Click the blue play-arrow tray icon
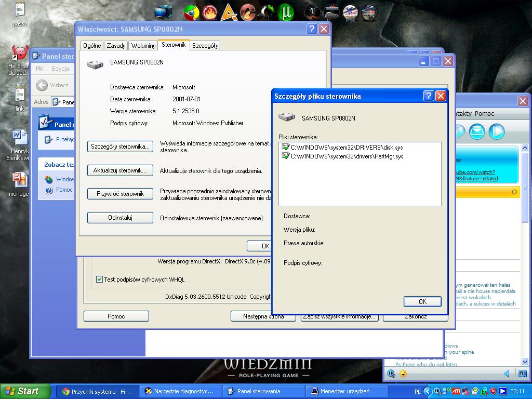 [x=502, y=391]
